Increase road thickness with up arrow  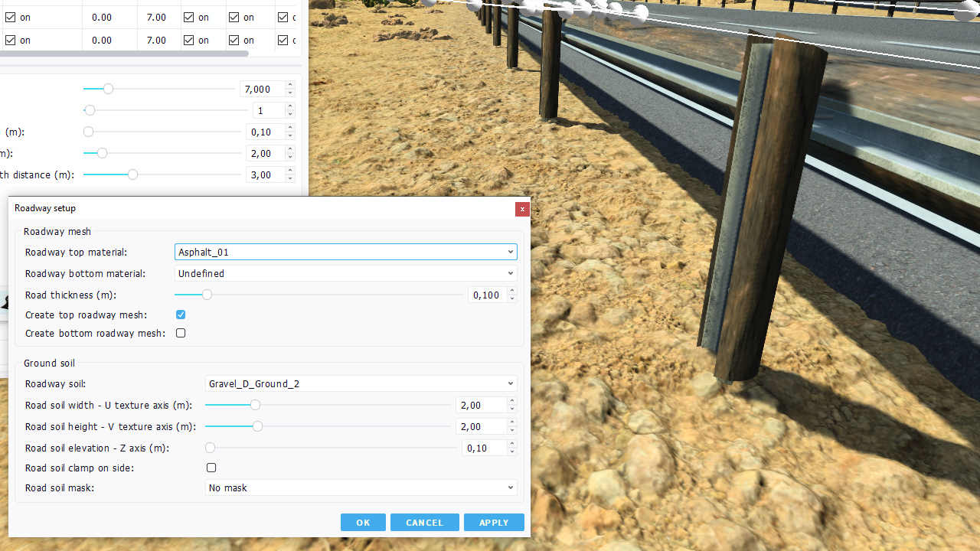click(511, 292)
